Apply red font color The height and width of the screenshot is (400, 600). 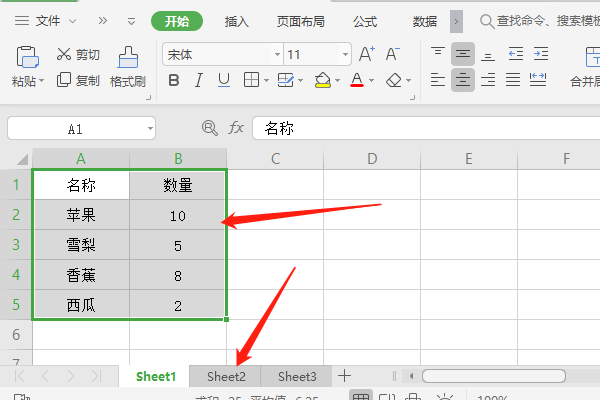[357, 80]
